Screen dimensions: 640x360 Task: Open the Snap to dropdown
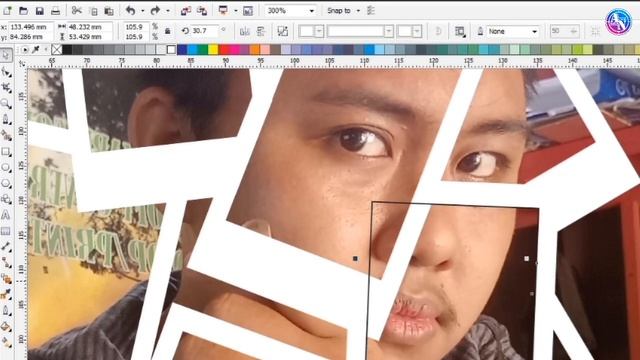coord(358,11)
